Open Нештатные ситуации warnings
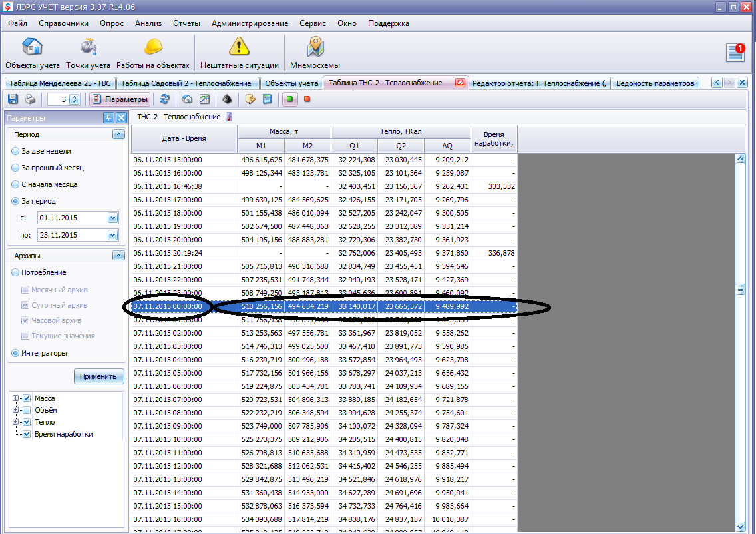 click(239, 53)
